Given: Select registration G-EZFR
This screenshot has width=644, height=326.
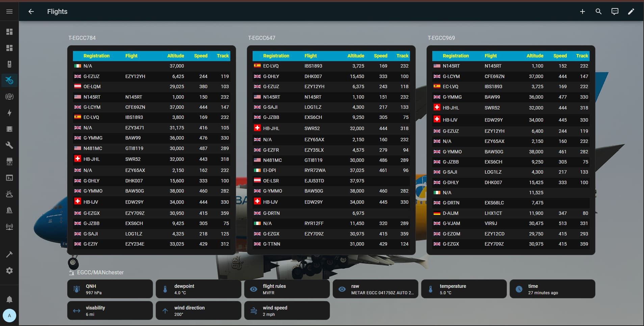Looking at the screenshot, I should (x=271, y=150).
